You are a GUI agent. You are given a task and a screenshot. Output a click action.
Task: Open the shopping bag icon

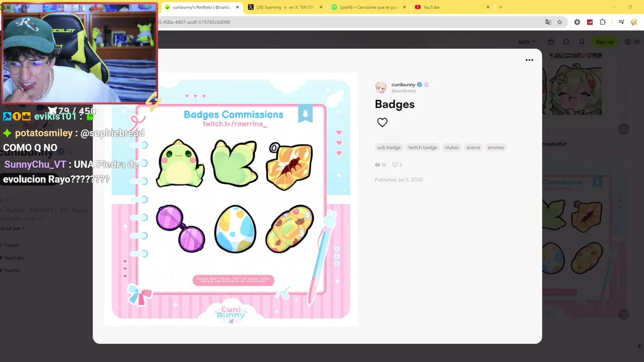click(551, 42)
